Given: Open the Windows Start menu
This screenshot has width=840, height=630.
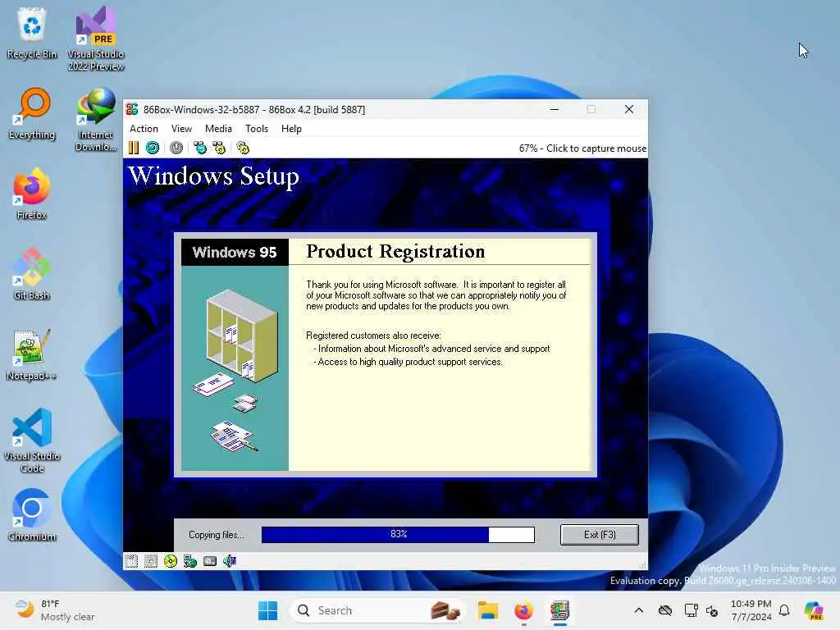Looking at the screenshot, I should 268,610.
